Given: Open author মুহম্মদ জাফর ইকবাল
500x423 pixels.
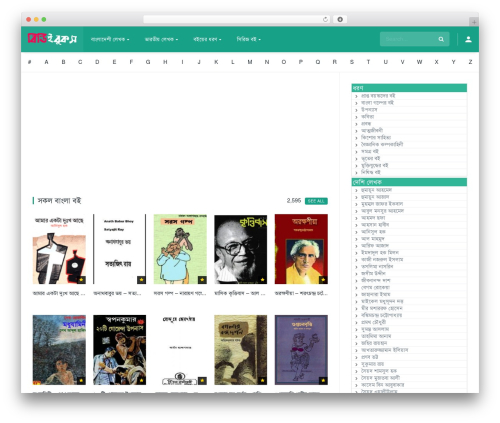Looking at the screenshot, I should tap(382, 204).
